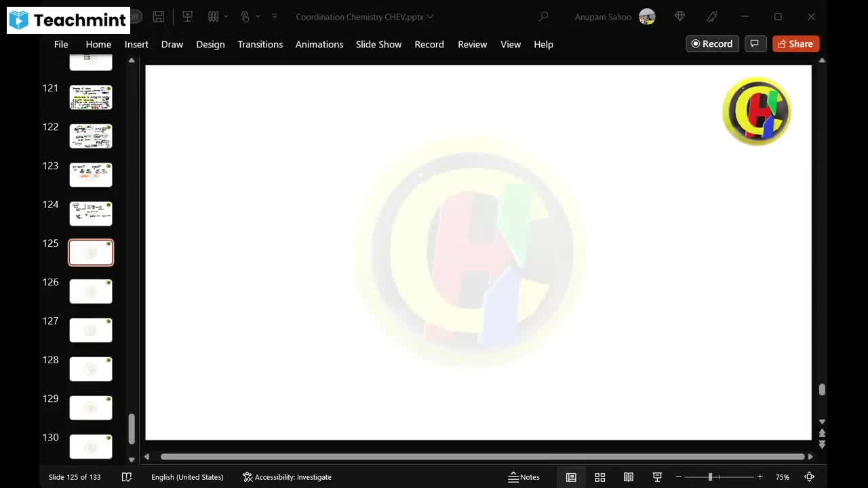Click the round logo image on the slide
868x488 pixels.
[x=756, y=111]
